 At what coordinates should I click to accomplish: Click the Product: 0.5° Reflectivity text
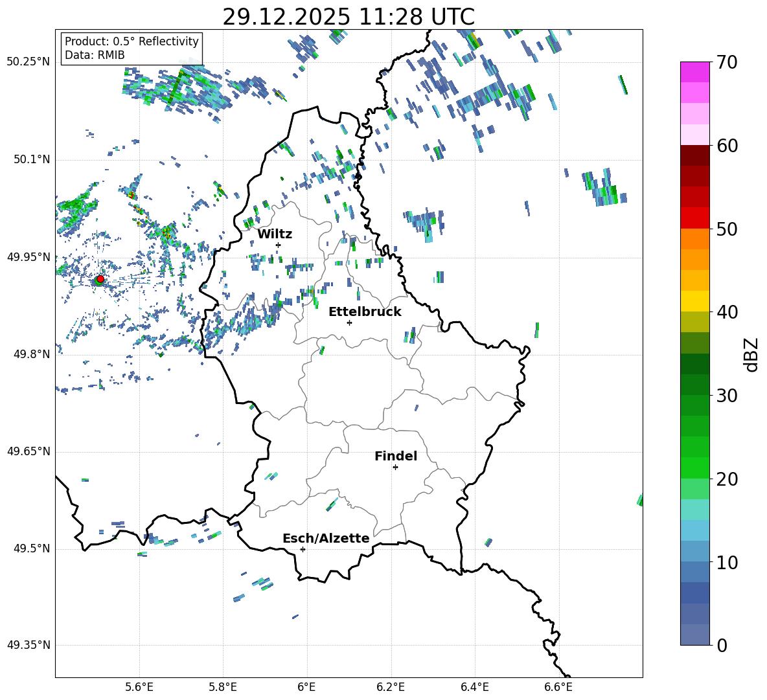click(132, 41)
